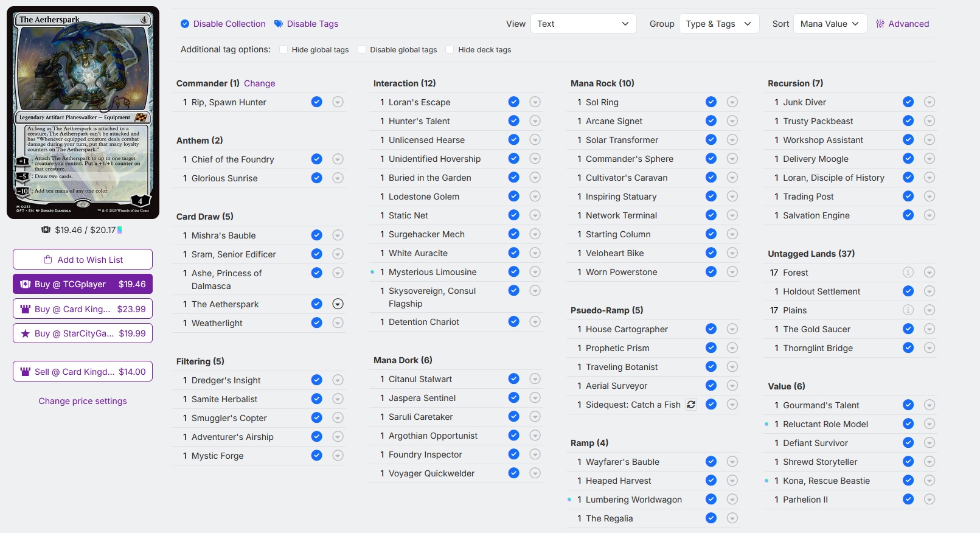The image size is (980, 533).
Task: Click the Mysterious Limousine card name
Action: [433, 272]
